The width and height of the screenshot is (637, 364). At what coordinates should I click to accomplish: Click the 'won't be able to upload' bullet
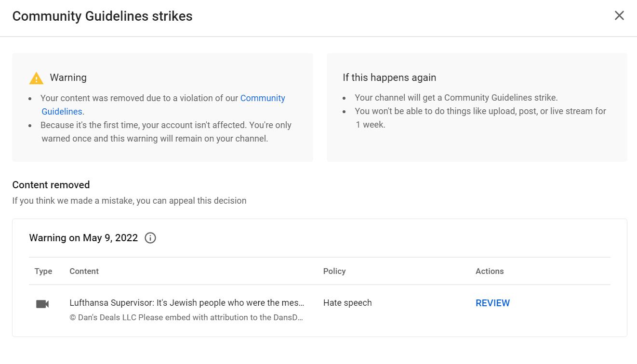(x=480, y=118)
